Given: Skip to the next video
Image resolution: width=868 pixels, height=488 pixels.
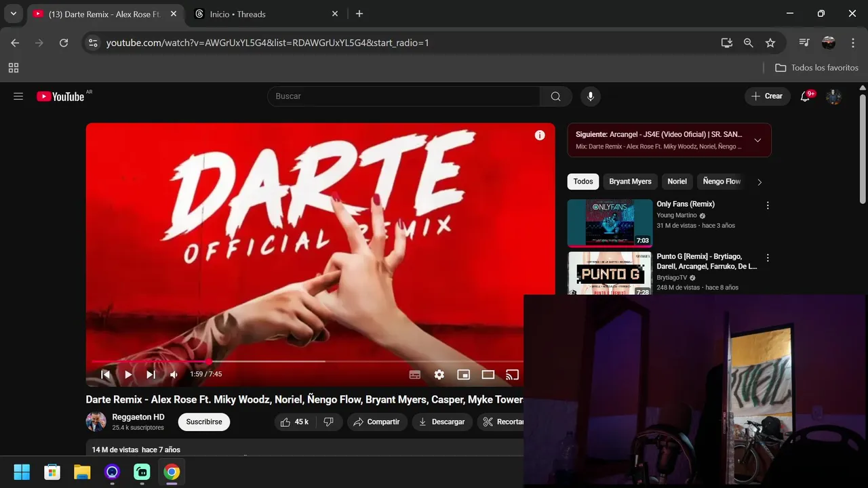Looking at the screenshot, I should (x=151, y=374).
